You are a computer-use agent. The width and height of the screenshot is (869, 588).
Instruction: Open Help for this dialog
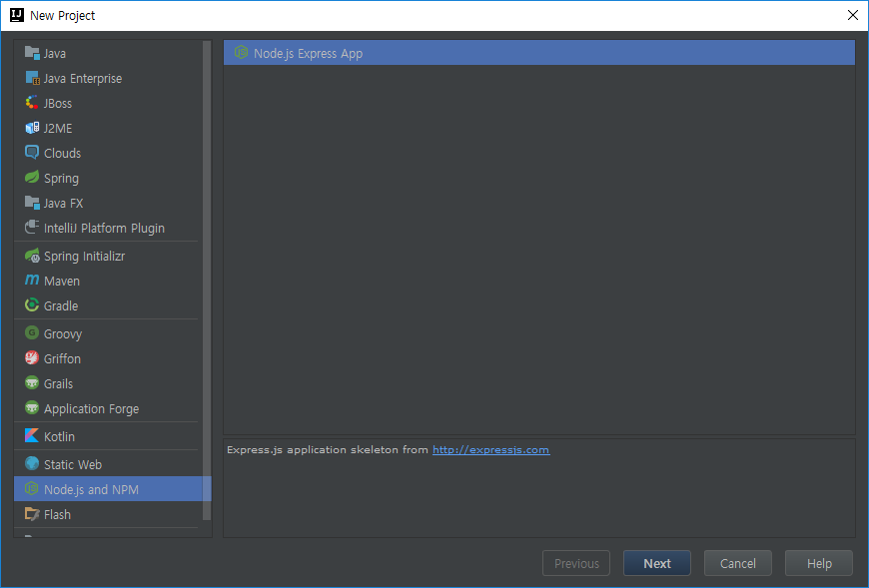pos(819,563)
